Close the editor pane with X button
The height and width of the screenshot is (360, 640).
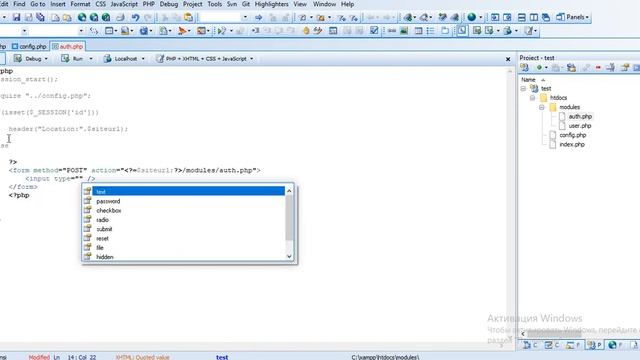[x=508, y=59]
